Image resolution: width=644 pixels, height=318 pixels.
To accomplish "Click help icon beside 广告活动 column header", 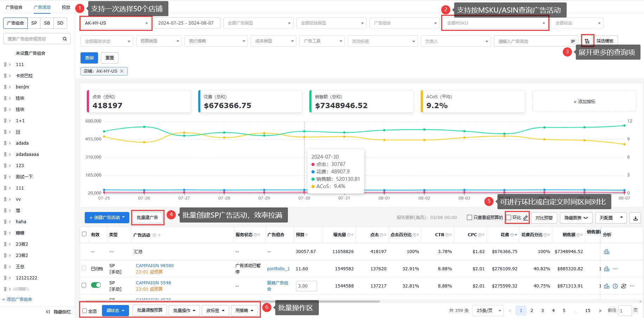I will pos(154,235).
